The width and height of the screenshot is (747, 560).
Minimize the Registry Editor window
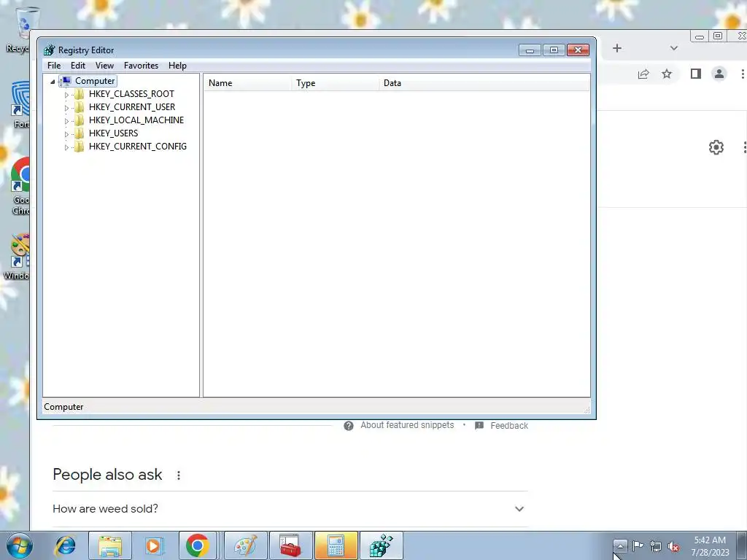(530, 50)
